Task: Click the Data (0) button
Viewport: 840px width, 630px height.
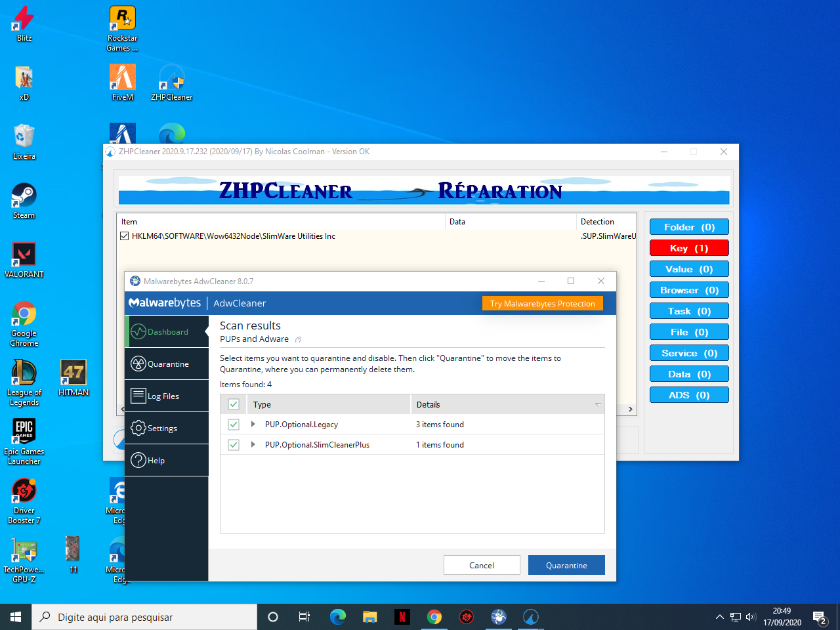Action: tap(689, 374)
